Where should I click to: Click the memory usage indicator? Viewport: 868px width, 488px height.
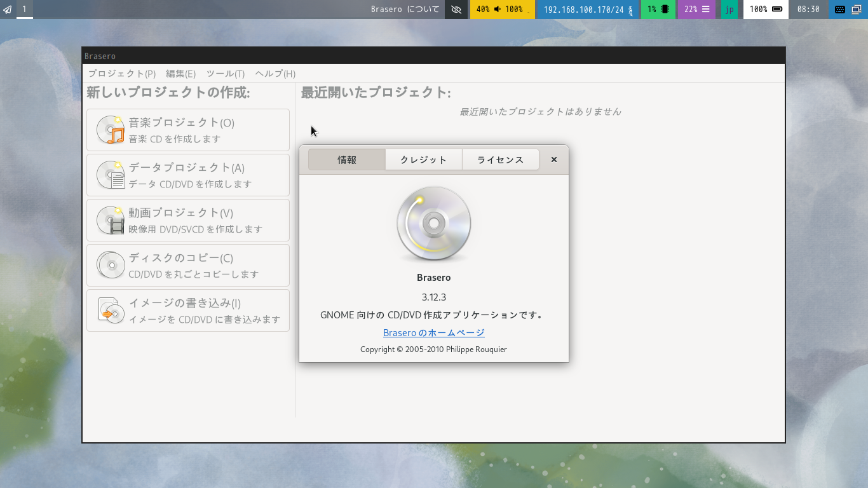pyautogui.click(x=696, y=10)
